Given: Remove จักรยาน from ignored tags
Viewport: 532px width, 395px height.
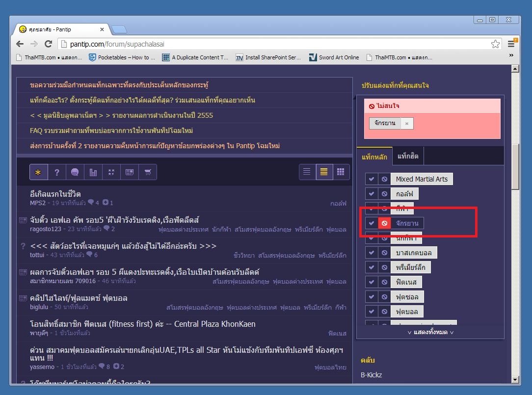Looking at the screenshot, I should [407, 123].
